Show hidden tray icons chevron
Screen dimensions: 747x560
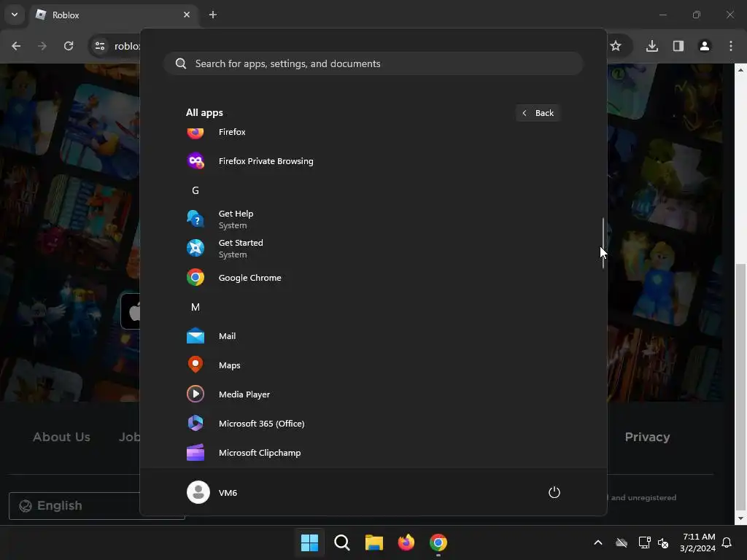click(x=598, y=542)
